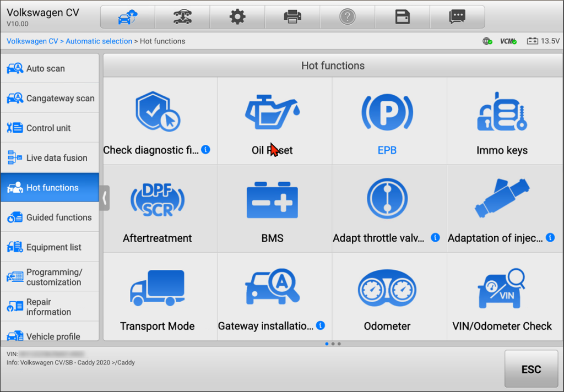
Task: Click Automatic selection breadcrumb link
Action: 99,41
